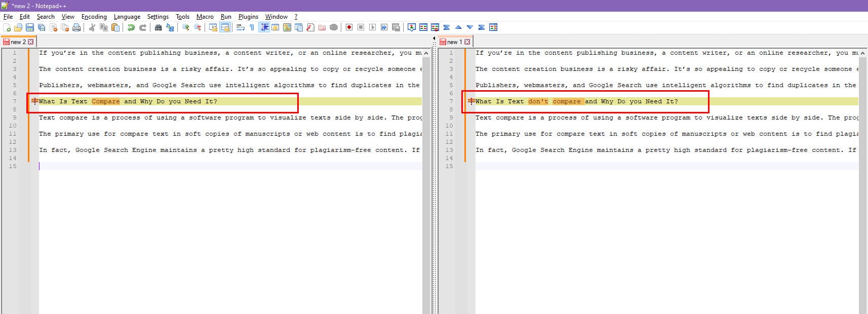Toggle Show All Characters pilcrow icon
This screenshot has width=868, height=314.
252,27
